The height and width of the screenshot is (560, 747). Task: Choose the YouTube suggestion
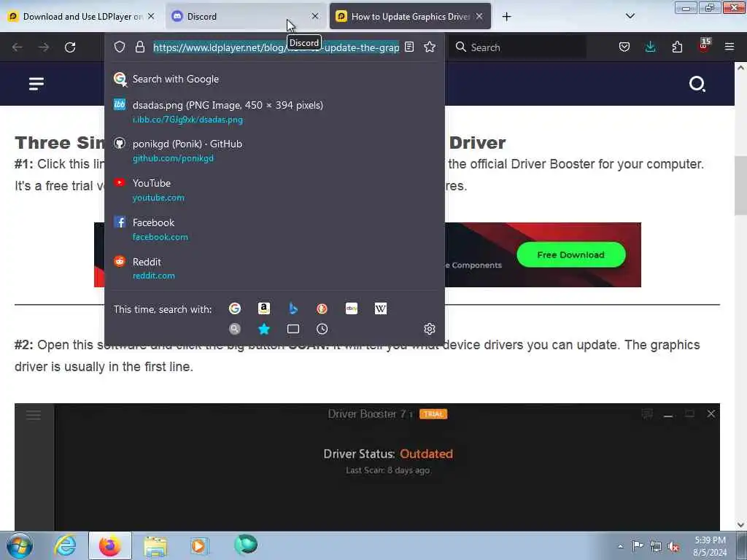click(274, 190)
